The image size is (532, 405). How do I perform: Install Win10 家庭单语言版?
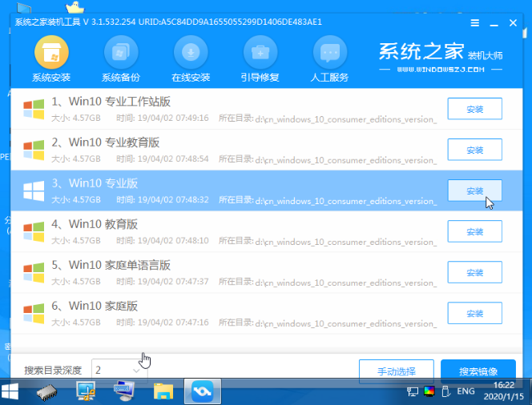(x=474, y=272)
